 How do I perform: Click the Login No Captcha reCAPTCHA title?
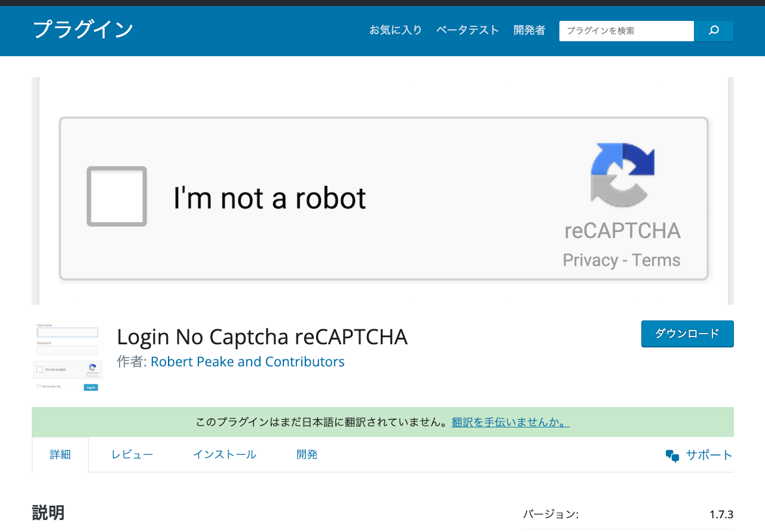click(x=262, y=337)
